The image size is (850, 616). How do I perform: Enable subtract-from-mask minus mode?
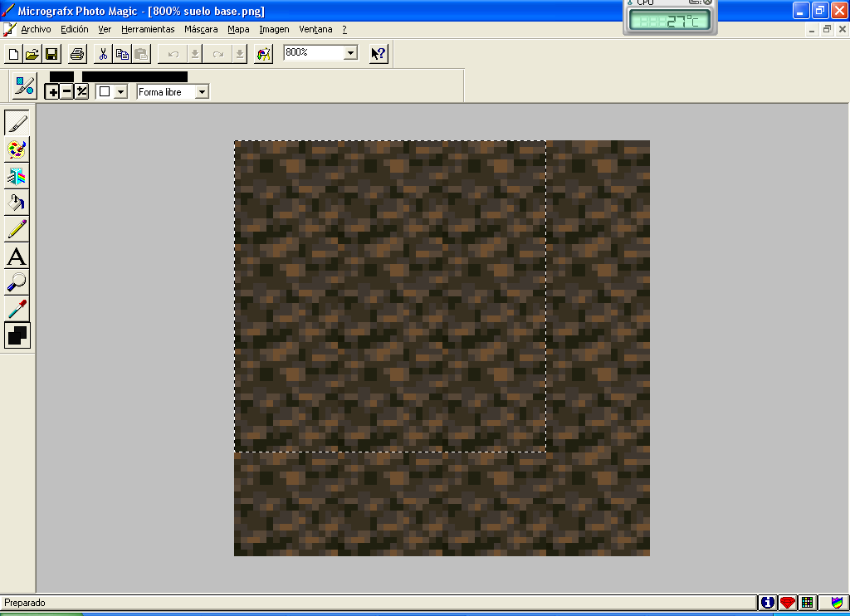coord(66,91)
